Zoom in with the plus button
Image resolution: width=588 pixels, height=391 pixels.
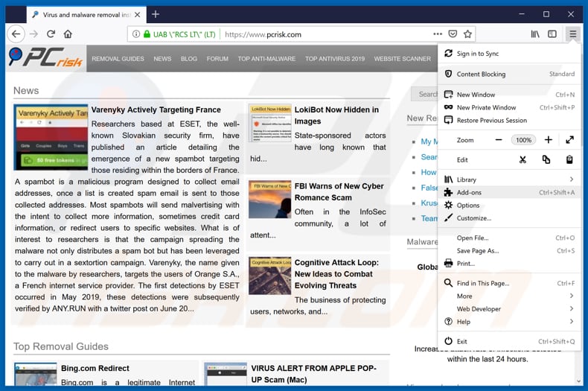(549, 140)
